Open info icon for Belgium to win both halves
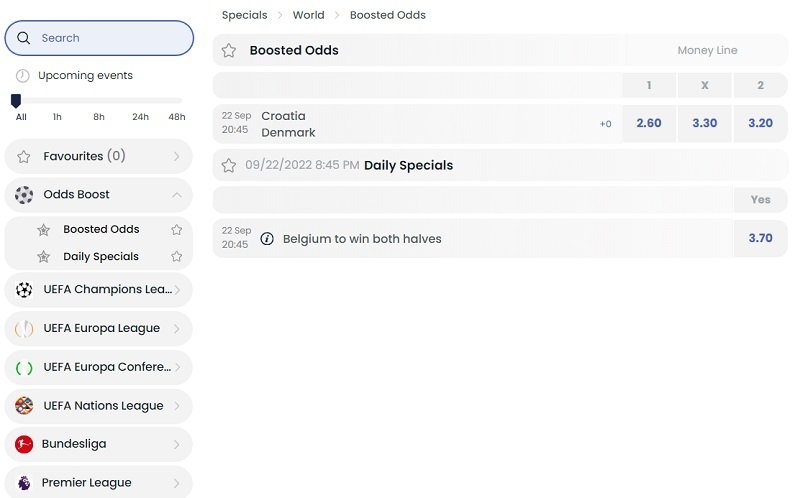 tap(267, 239)
